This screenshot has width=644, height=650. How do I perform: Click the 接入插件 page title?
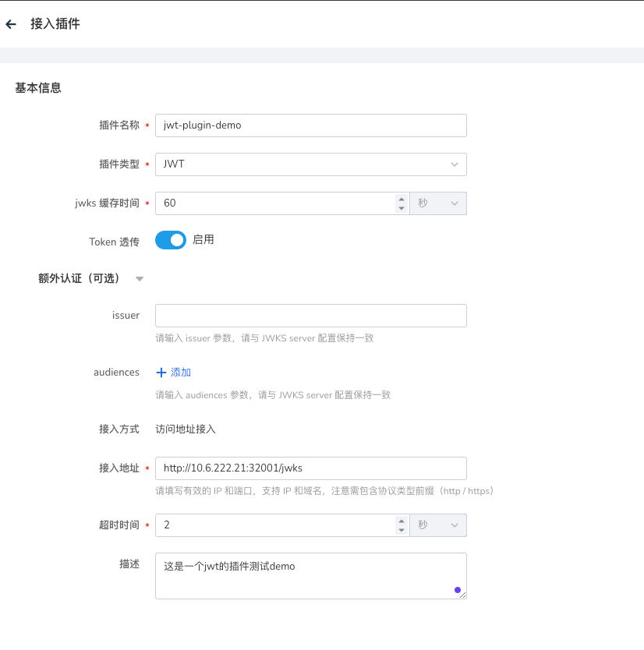tap(58, 24)
